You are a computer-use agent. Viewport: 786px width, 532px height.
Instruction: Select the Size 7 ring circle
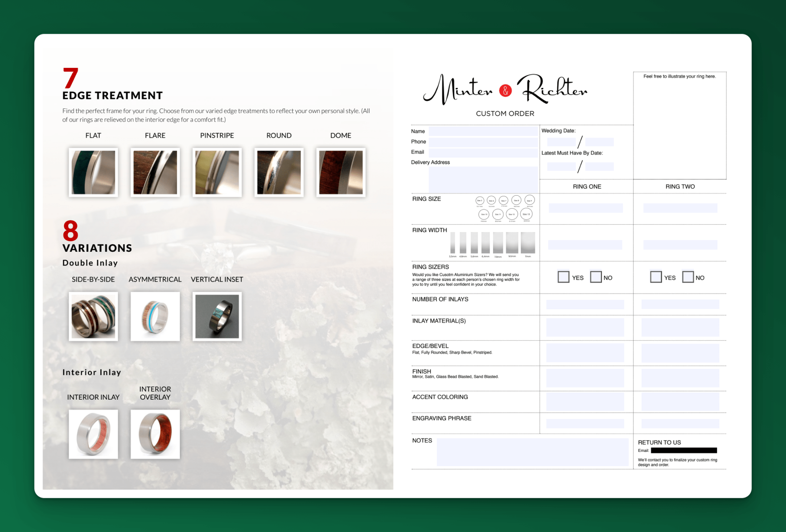pyautogui.click(x=504, y=200)
